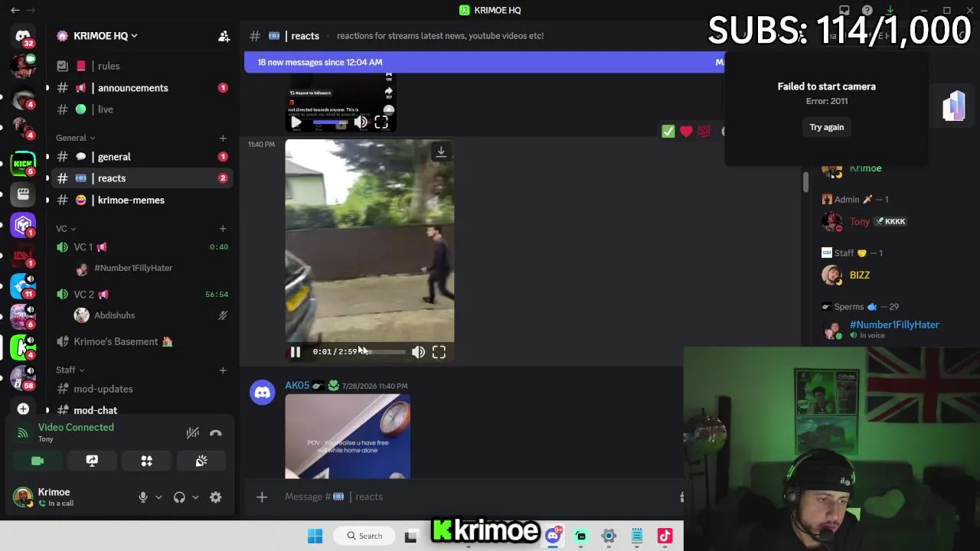Open the KRIMOE HQ server icon in sidebar
The image size is (980, 551).
(23, 347)
